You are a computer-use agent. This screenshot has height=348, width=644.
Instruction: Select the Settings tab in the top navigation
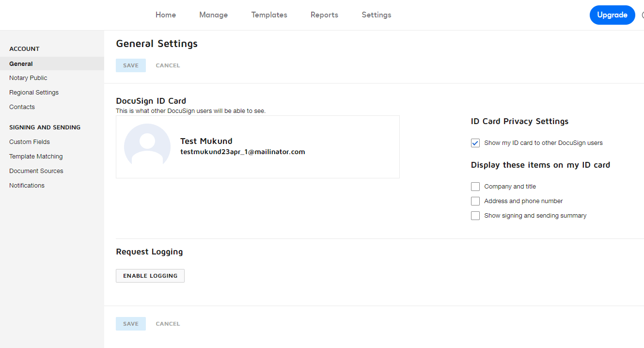pos(376,15)
